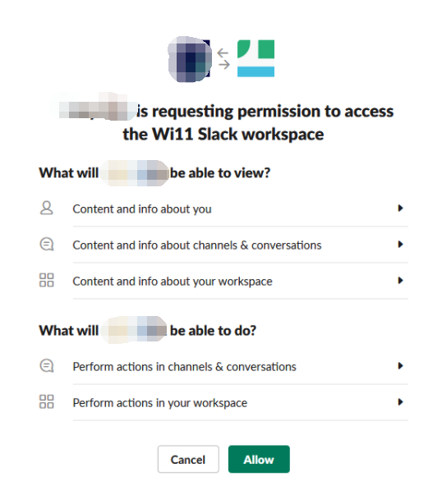Click the blurred app logo at top

[190, 59]
